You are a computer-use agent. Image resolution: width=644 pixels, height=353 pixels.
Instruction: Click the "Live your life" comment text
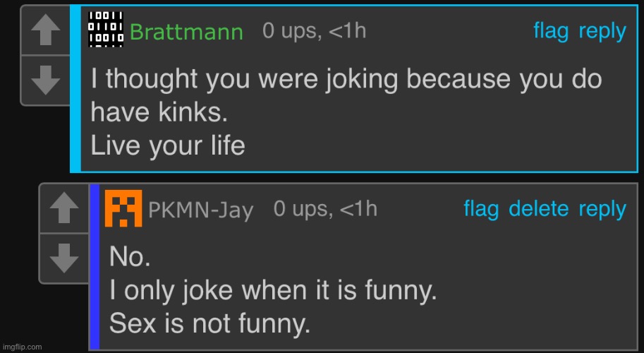tap(168, 145)
